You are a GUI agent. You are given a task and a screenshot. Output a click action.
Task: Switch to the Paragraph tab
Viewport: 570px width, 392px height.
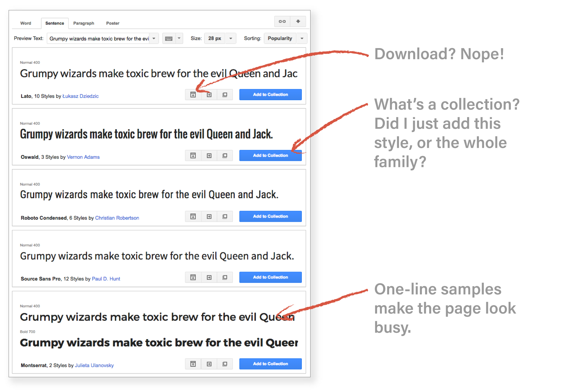84,23
